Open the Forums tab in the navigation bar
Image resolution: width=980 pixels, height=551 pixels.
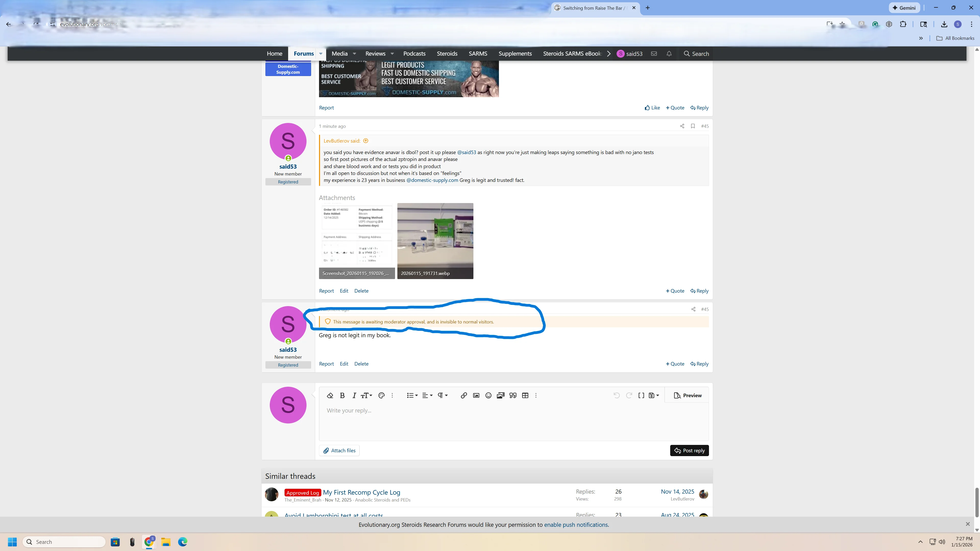[x=304, y=54]
